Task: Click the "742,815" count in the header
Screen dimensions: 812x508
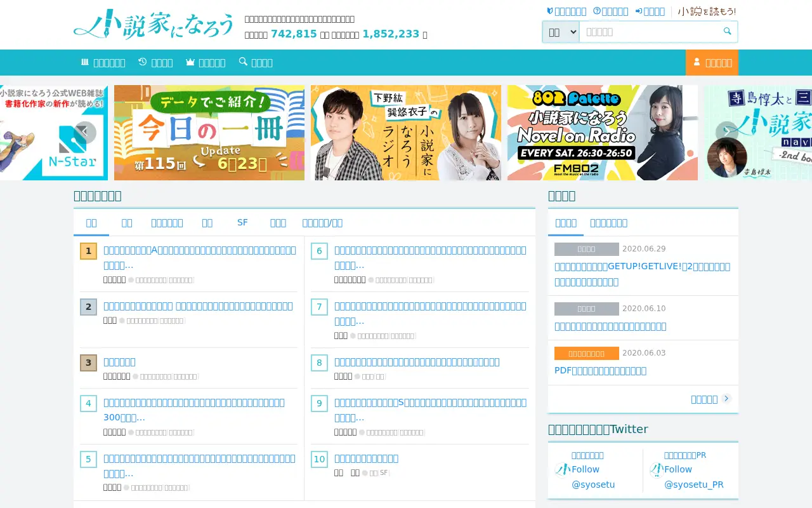Action: click(294, 34)
